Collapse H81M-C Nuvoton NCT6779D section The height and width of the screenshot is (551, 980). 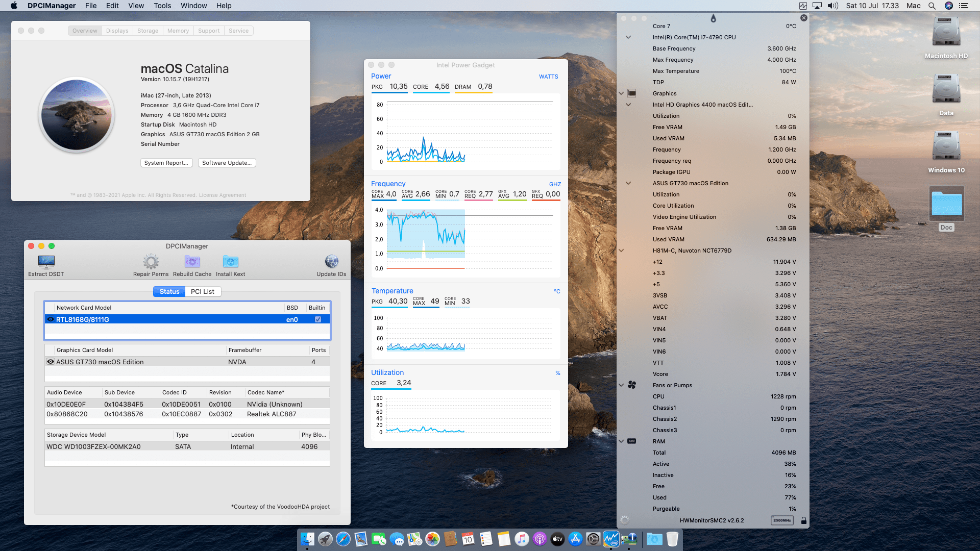tap(621, 251)
